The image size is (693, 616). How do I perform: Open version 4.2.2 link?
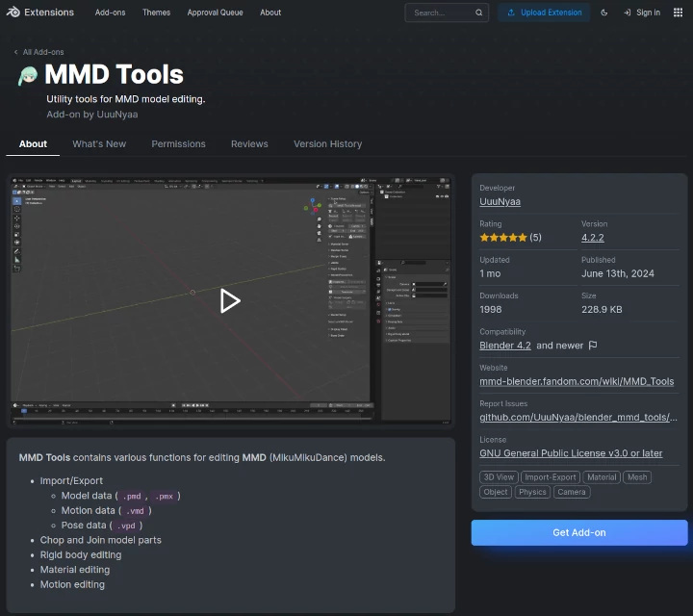point(592,238)
